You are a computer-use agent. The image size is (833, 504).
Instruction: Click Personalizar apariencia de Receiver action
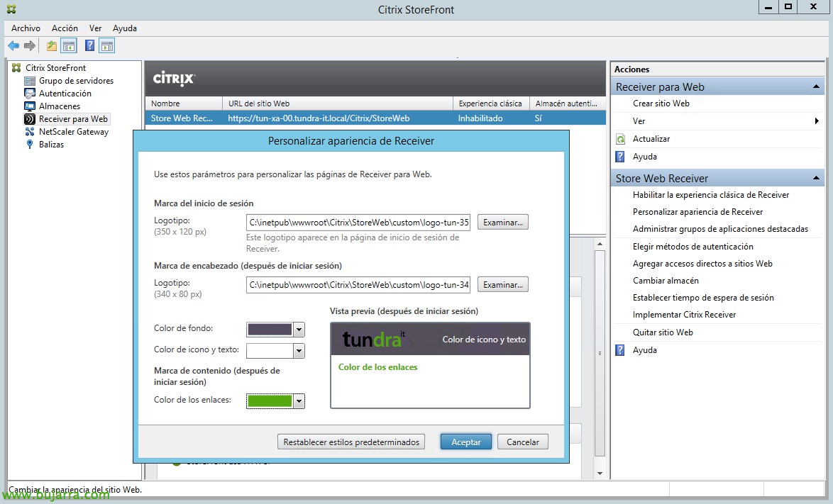click(697, 212)
